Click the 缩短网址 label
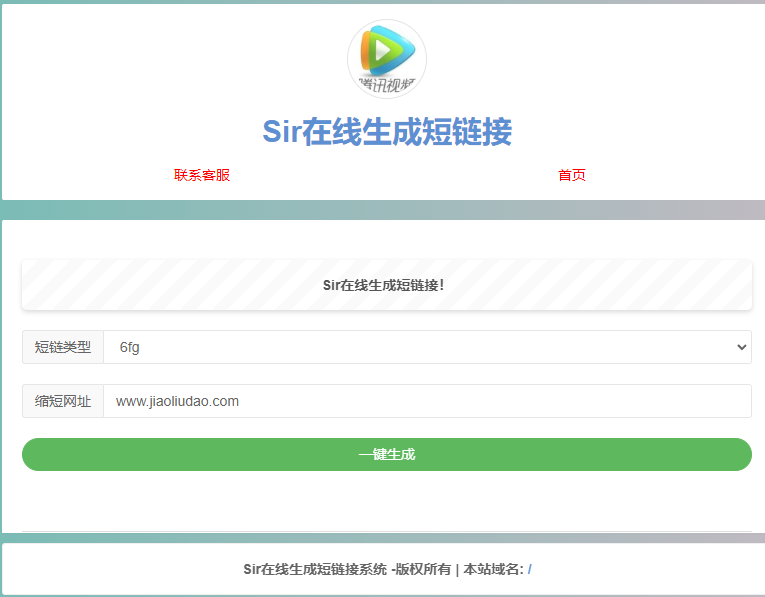The width and height of the screenshot is (765, 597). click(x=63, y=401)
